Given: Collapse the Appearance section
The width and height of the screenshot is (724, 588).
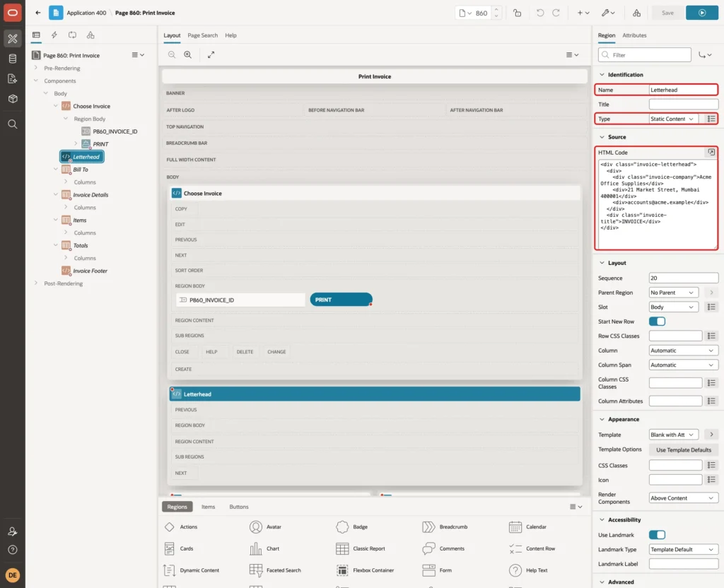Looking at the screenshot, I should [602, 420].
